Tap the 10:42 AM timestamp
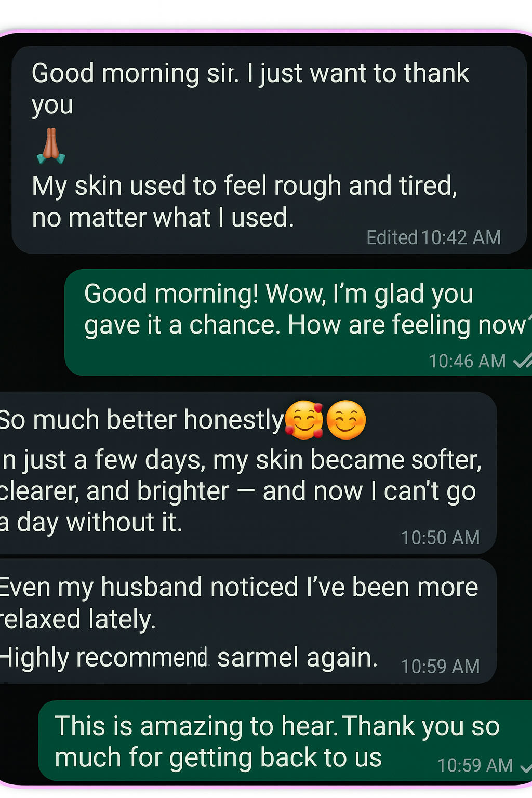This screenshot has width=532, height=798. 461,237
